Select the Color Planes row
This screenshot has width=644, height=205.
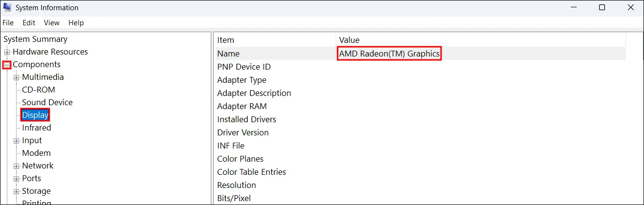[420, 159]
